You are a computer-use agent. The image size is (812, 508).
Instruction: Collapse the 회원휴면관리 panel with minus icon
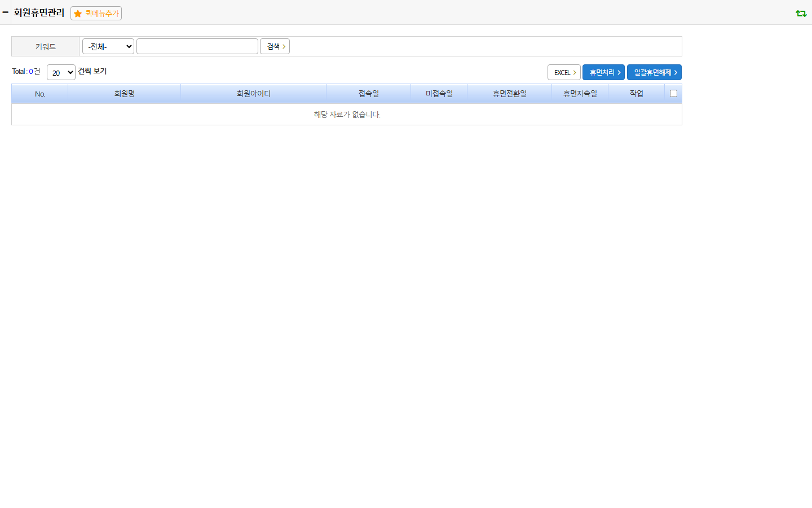click(5, 12)
